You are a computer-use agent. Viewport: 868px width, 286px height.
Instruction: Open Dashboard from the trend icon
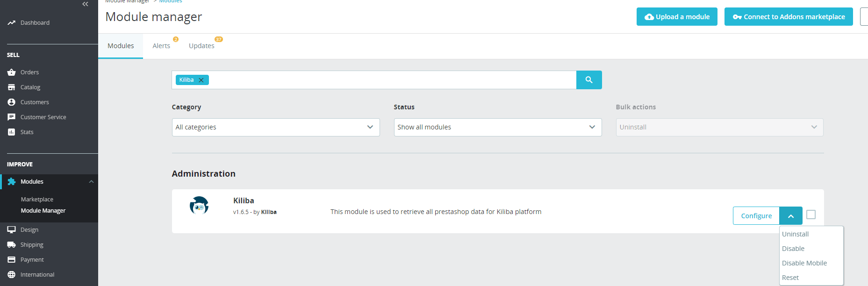12,22
